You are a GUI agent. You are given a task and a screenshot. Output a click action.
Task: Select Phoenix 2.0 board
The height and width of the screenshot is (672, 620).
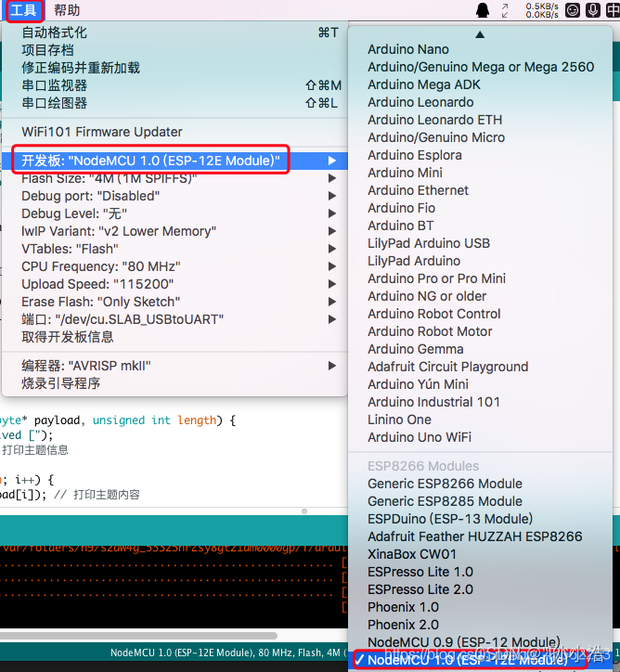481,625
